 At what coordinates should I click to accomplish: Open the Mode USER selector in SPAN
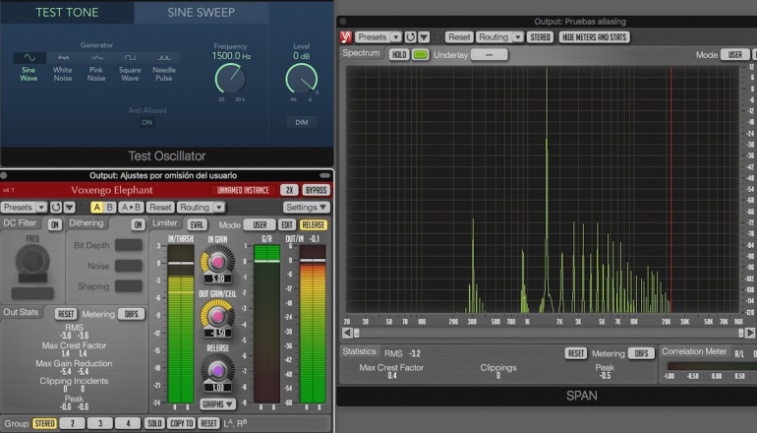pyautogui.click(x=735, y=55)
